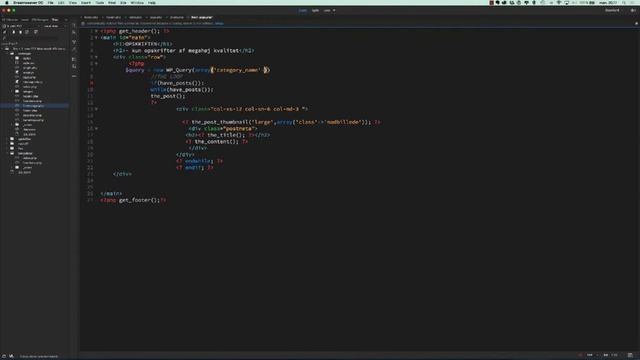Switch to the CC Libraries panel tab
Screen dimensions: 640x360
(x=10, y=20)
